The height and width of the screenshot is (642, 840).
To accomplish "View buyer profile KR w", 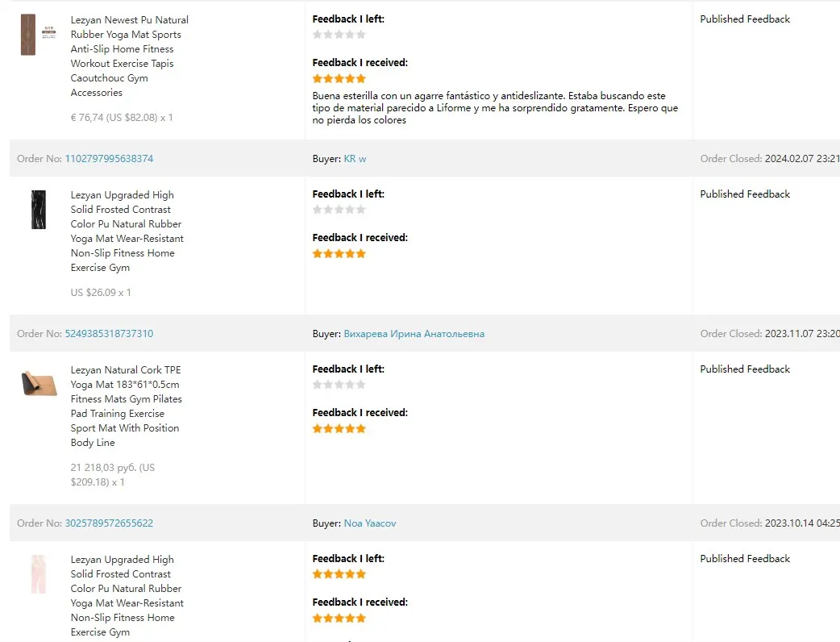I will click(356, 159).
